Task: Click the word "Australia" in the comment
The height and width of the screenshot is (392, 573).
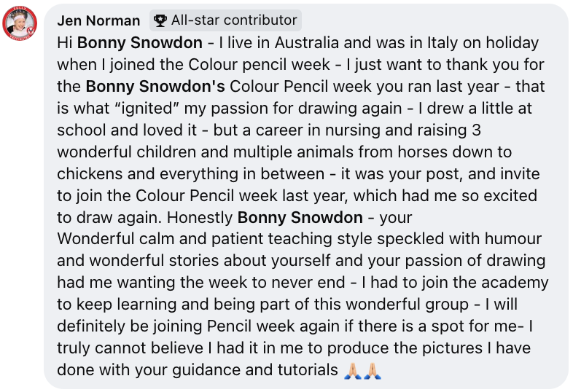Action: click(307, 43)
